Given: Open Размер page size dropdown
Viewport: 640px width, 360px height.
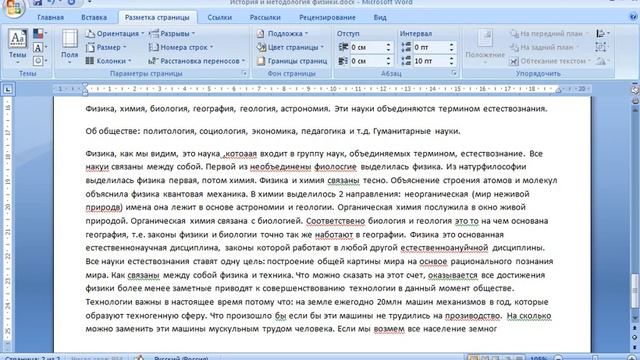Looking at the screenshot, I should click(106, 47).
